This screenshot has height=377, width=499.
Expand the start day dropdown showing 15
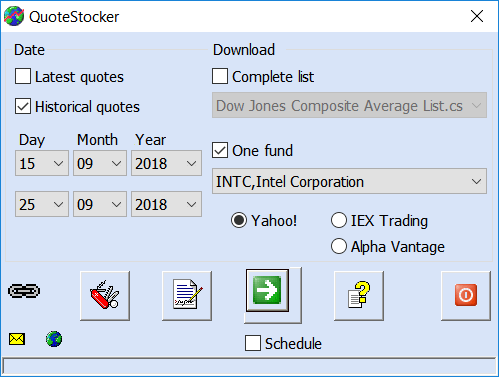[x=42, y=163]
